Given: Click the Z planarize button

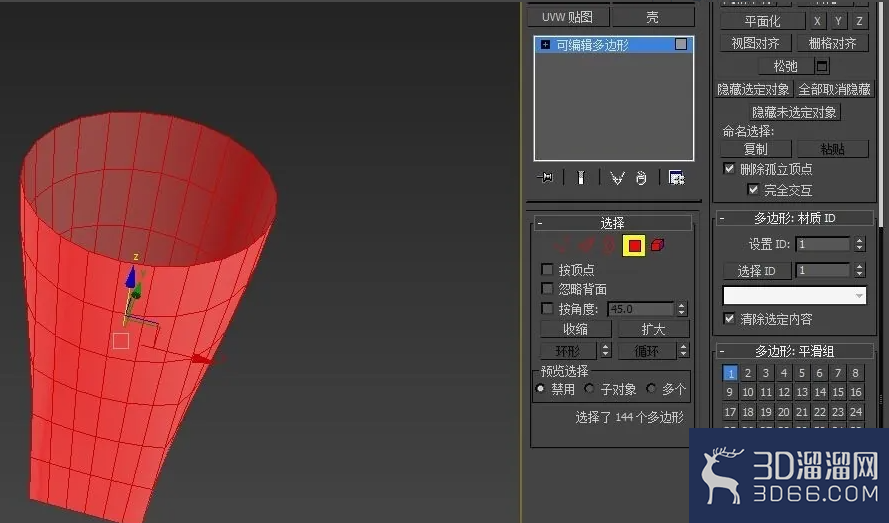Looking at the screenshot, I should 860,22.
